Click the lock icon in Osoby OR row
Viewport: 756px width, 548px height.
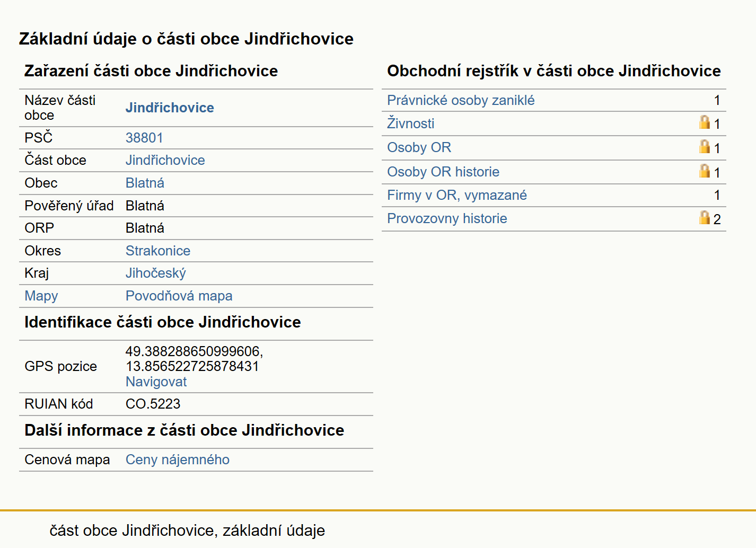(704, 147)
